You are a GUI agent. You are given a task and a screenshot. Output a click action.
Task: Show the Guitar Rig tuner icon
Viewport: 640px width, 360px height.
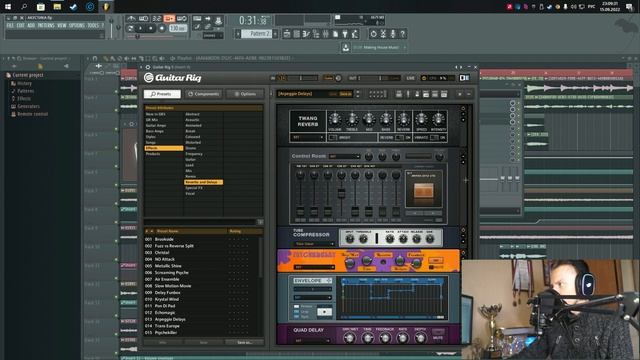point(408,94)
